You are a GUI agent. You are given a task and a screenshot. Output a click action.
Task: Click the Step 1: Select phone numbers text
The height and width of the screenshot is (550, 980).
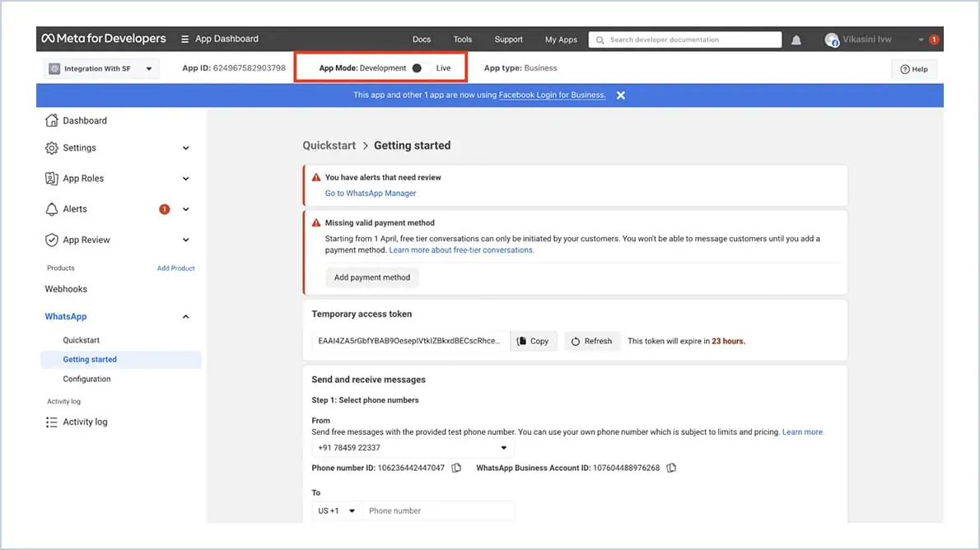(365, 400)
